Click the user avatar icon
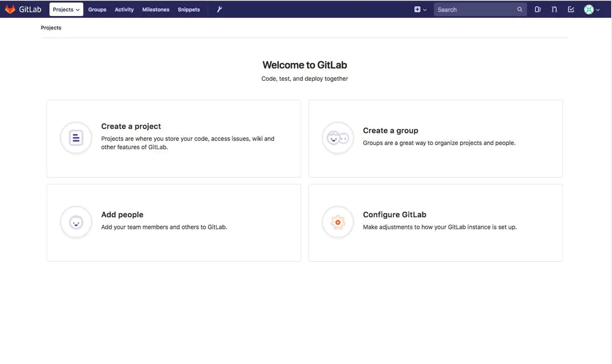The width and height of the screenshot is (612, 364). point(589,9)
